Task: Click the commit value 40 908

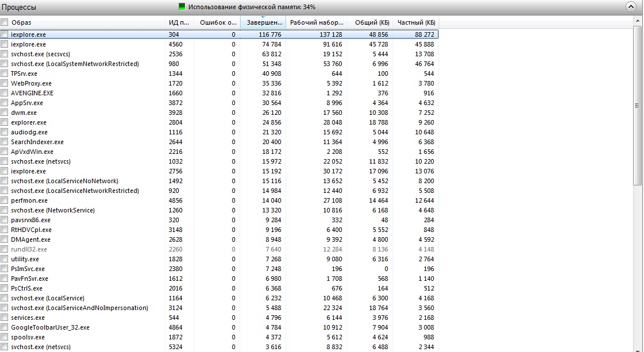Action: point(272,74)
